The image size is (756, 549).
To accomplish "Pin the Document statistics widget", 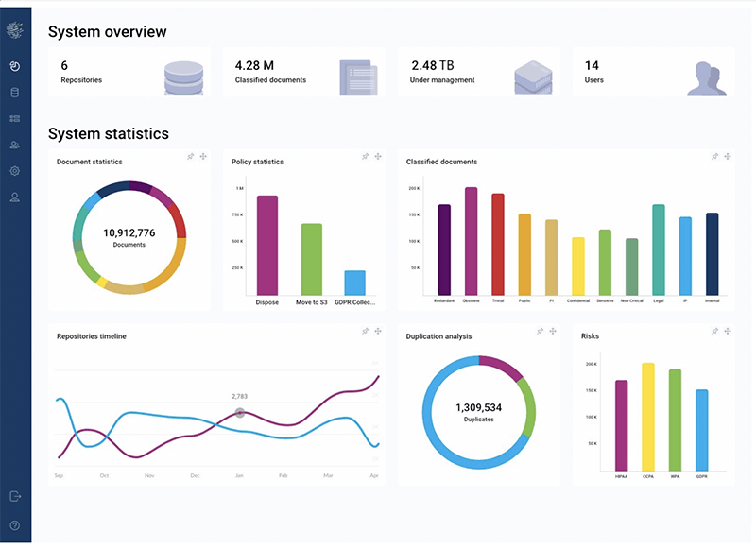I will (191, 156).
